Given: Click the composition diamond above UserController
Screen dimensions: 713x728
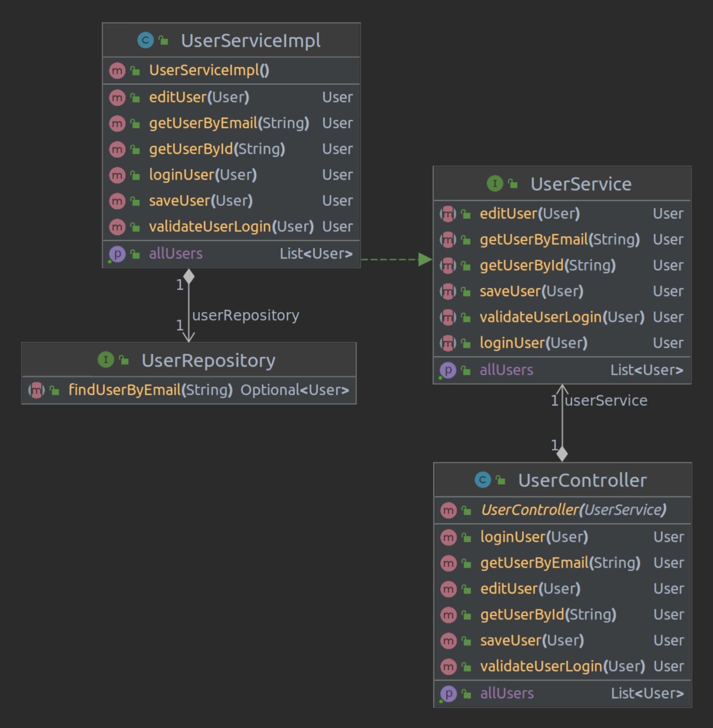Looking at the screenshot, I should tap(562, 454).
